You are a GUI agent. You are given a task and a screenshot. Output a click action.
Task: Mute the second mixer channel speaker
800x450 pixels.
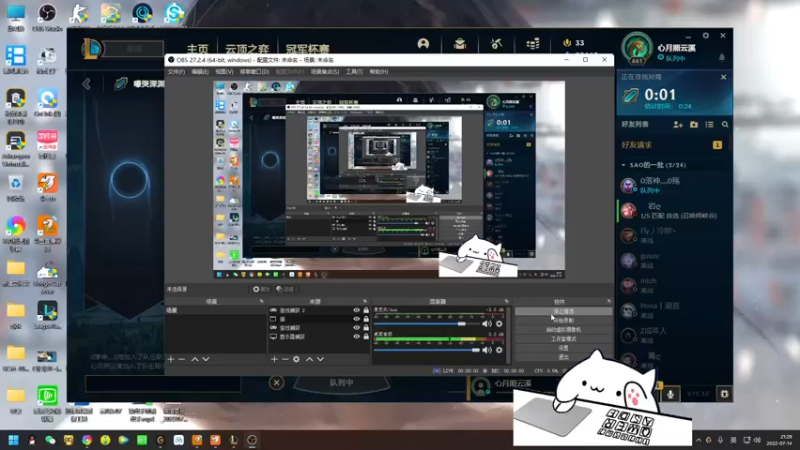487,350
